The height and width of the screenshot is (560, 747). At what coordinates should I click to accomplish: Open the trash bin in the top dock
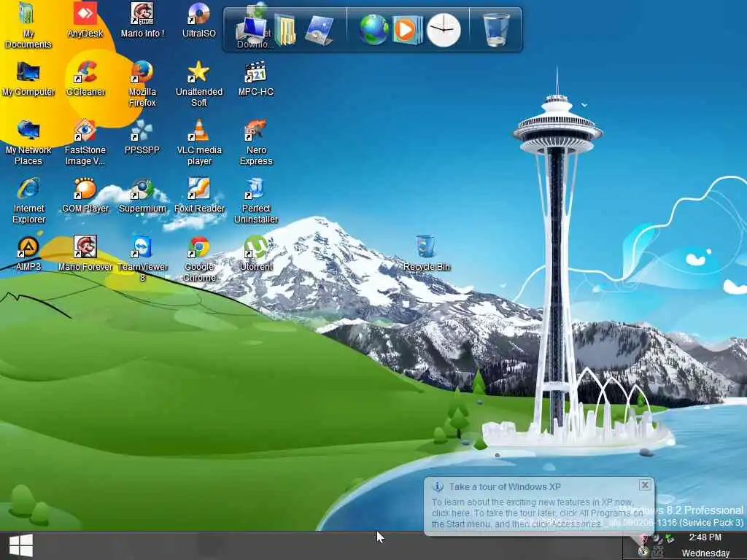[496, 29]
